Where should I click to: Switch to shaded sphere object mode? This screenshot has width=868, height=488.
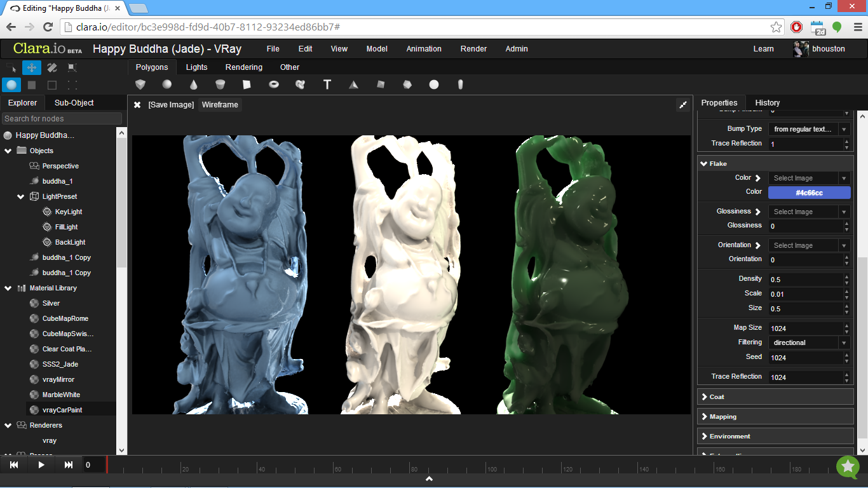[11, 85]
